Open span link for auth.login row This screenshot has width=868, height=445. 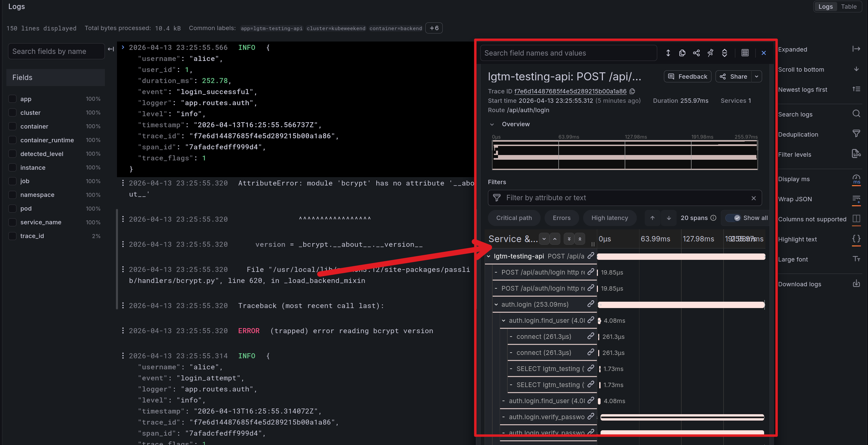(x=591, y=304)
